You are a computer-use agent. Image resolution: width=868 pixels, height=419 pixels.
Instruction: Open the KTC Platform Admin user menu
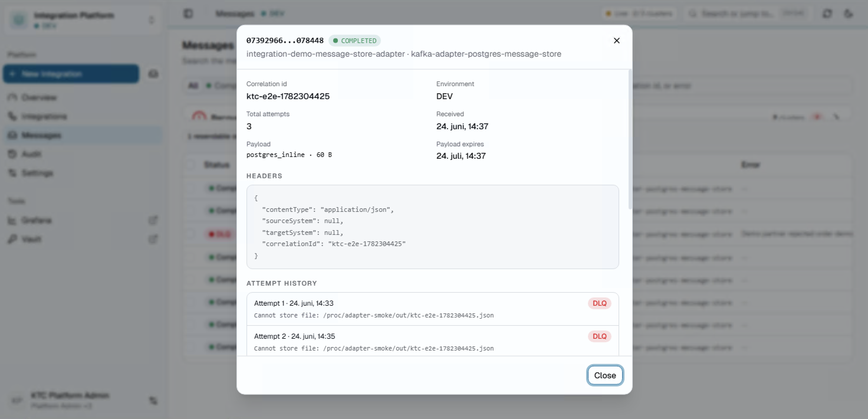[83, 400]
